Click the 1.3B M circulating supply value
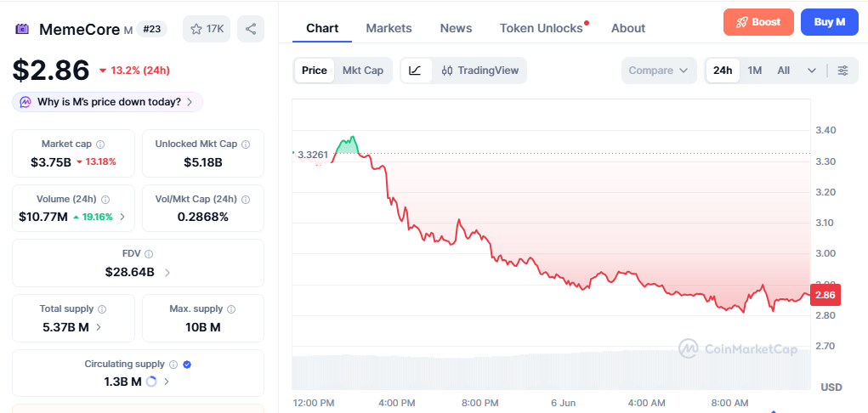The height and width of the screenshot is (413, 868). point(123,382)
